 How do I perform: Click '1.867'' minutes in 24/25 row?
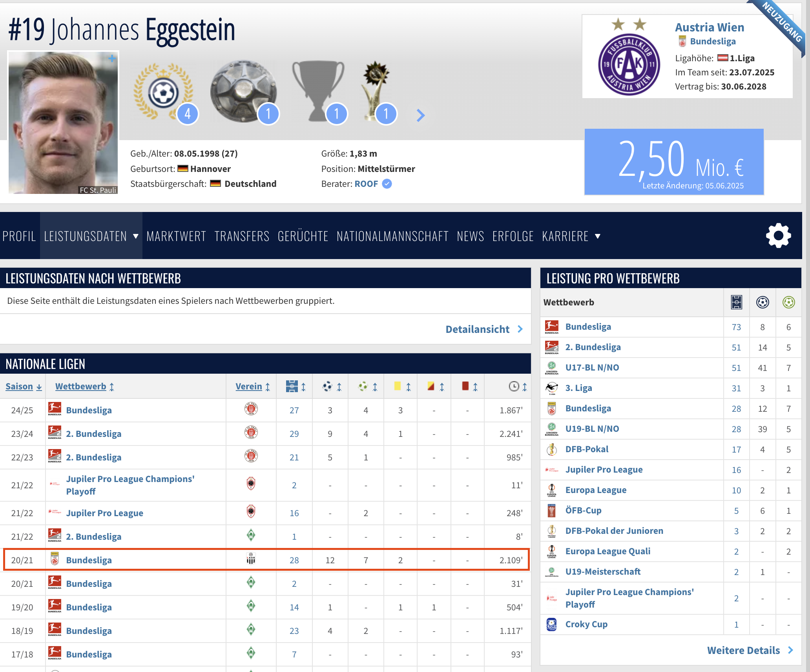pos(511,410)
